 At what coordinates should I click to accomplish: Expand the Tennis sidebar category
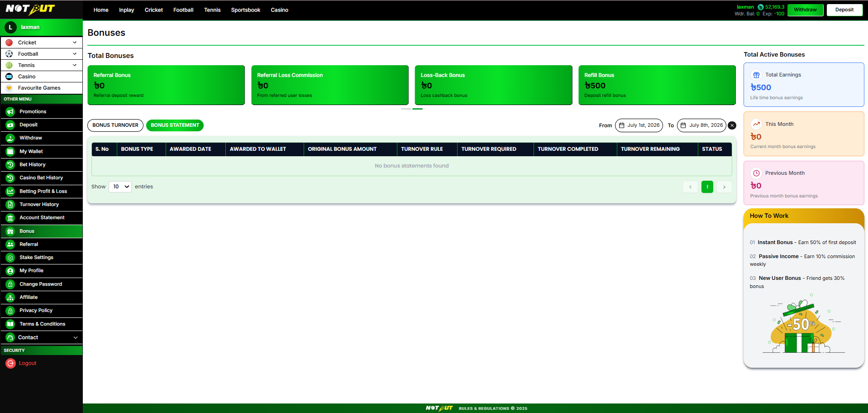(75, 65)
